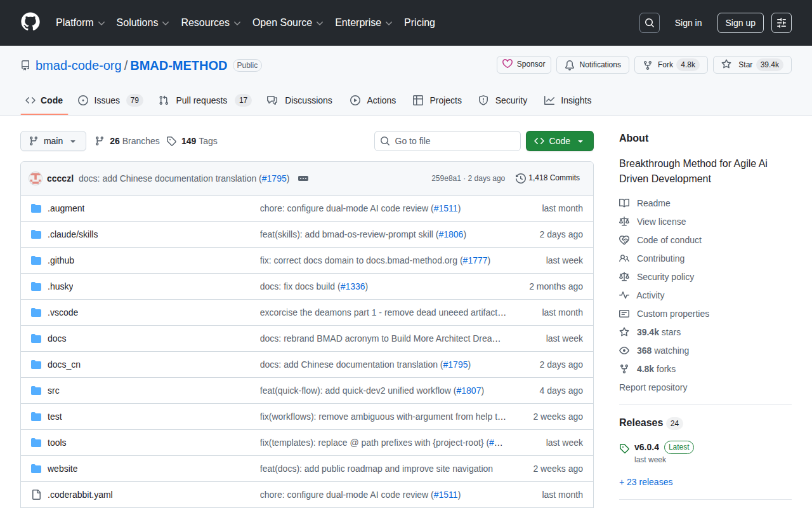Viewport: 812px width, 508px height.
Task: Click the Activity pulse icon
Action: (625, 295)
